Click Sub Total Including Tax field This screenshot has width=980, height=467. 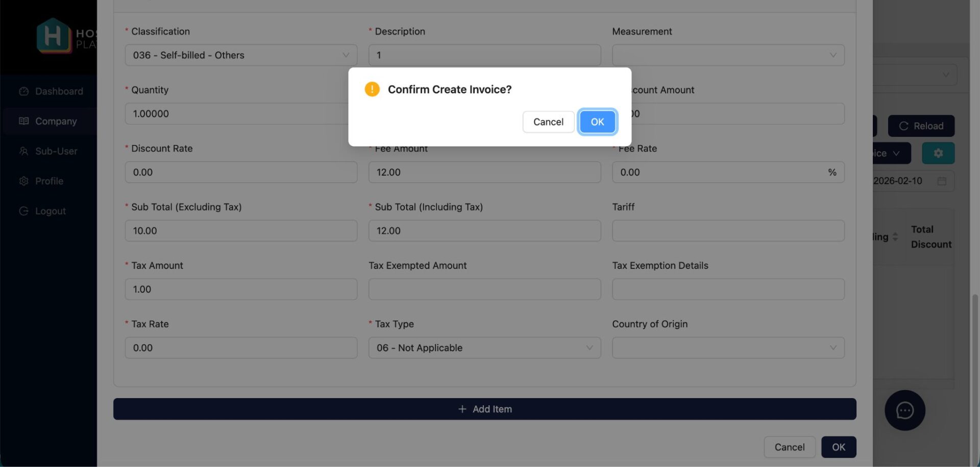tap(484, 231)
